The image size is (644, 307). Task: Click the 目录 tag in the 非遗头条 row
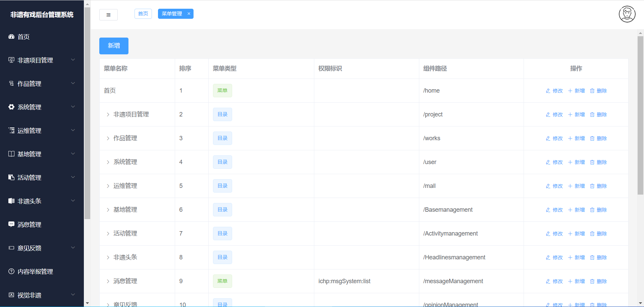[222, 257]
